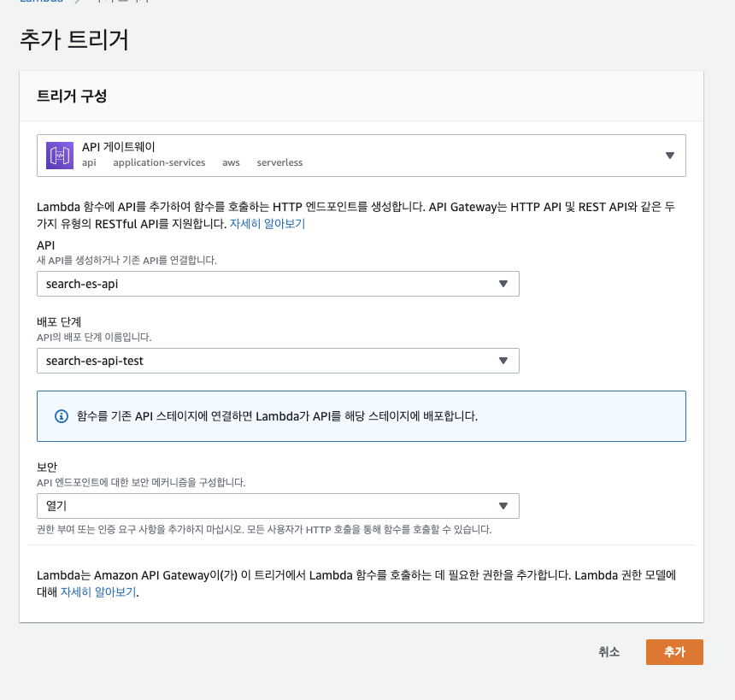The width and height of the screenshot is (735, 700).
Task: Click the info icon in the blue notice
Action: (62, 416)
